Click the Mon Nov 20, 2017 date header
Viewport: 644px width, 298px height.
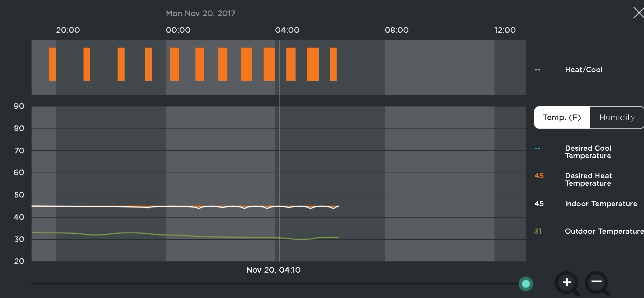201,14
